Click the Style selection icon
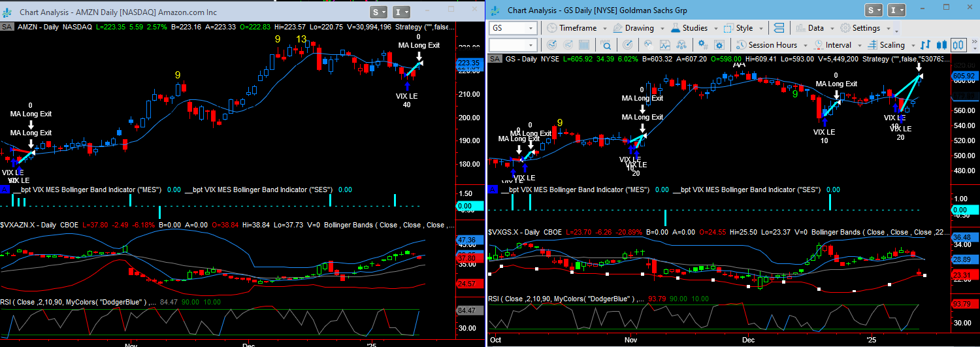Screen dimensions: 980x347 pyautogui.click(x=728, y=28)
